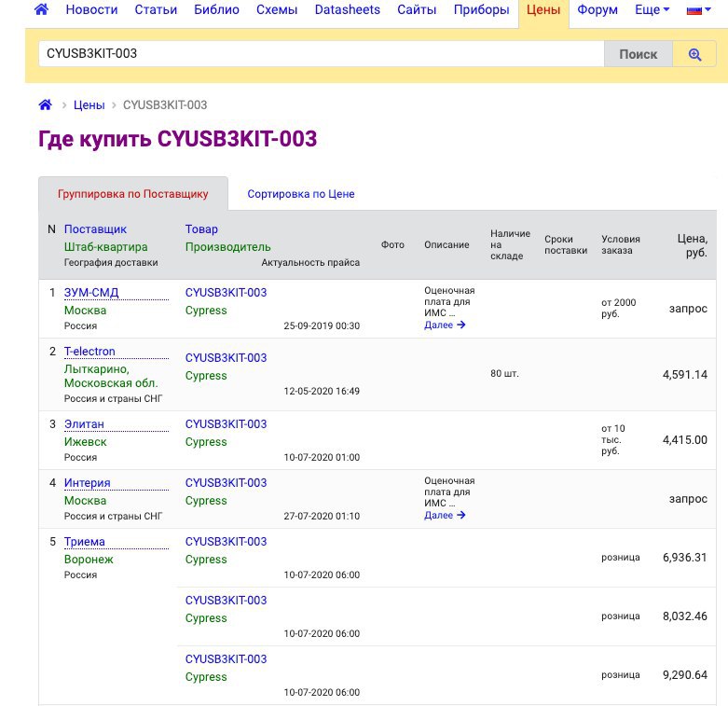The height and width of the screenshot is (706, 728).
Task: Open the Сайты section
Action: (x=417, y=9)
